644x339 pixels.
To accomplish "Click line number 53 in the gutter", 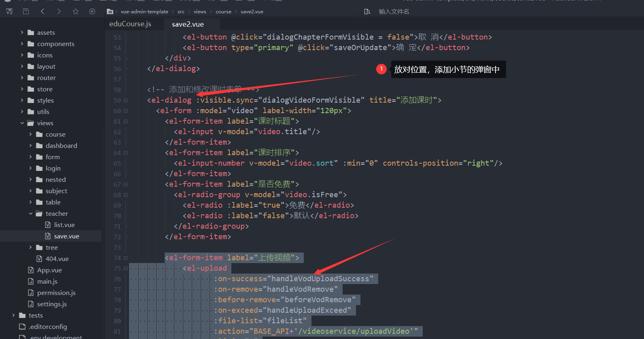I will click(x=117, y=37).
